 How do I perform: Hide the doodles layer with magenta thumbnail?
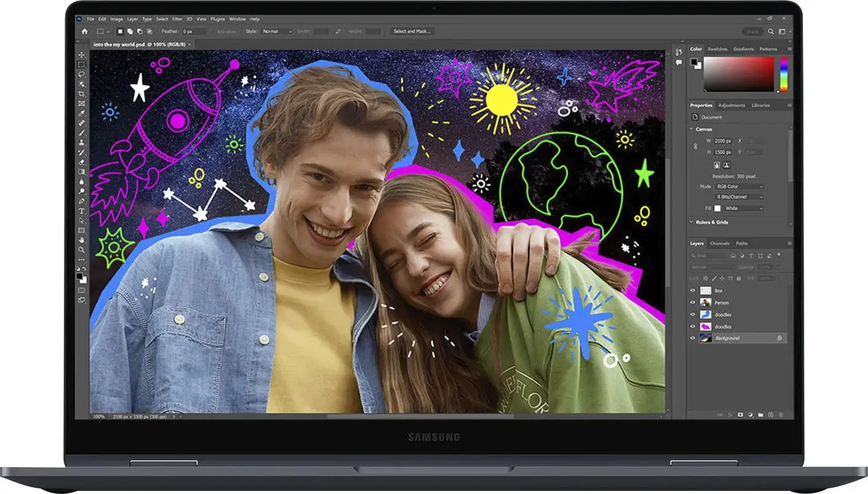[692, 326]
